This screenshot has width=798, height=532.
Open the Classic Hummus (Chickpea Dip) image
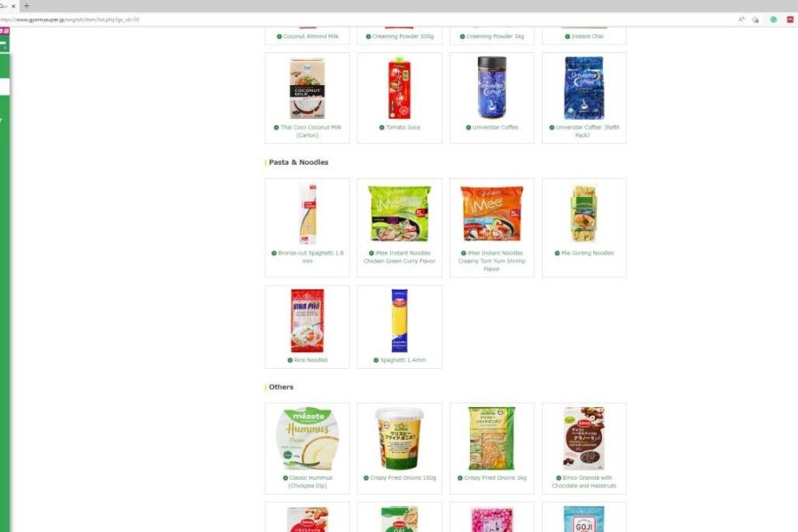[308, 438]
